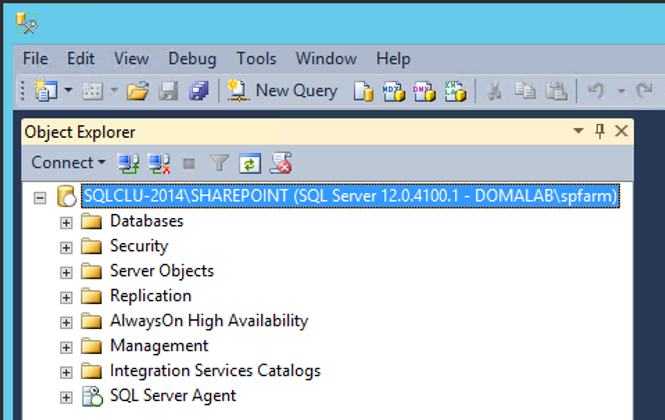The width and height of the screenshot is (665, 420).
Task: Click the Stop square icon in Object Explorer
Action: (x=189, y=164)
